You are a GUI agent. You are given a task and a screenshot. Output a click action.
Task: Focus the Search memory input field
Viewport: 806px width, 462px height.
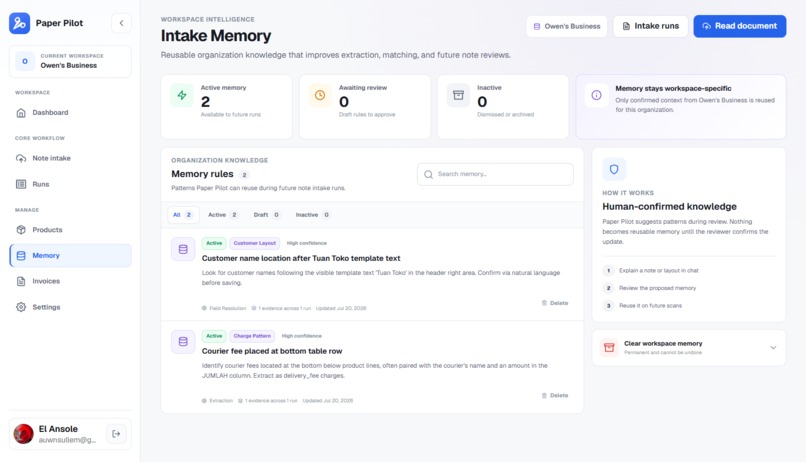coord(496,174)
